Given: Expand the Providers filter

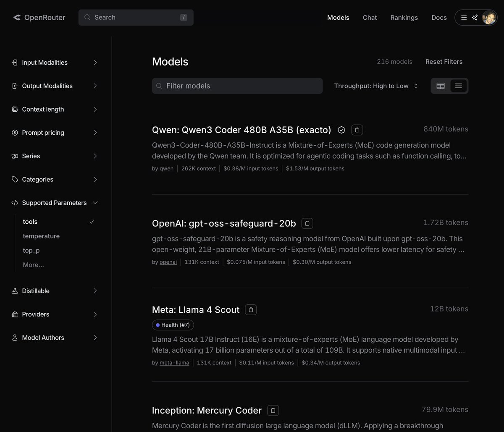Looking at the screenshot, I should (x=95, y=314).
